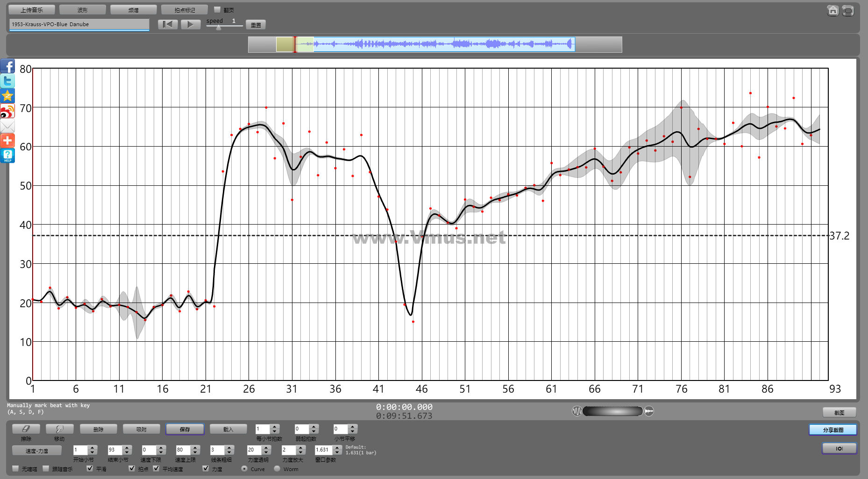Click the 窗口参数 field showing 1.631
Viewport: 868px width, 479px height.
click(x=324, y=450)
